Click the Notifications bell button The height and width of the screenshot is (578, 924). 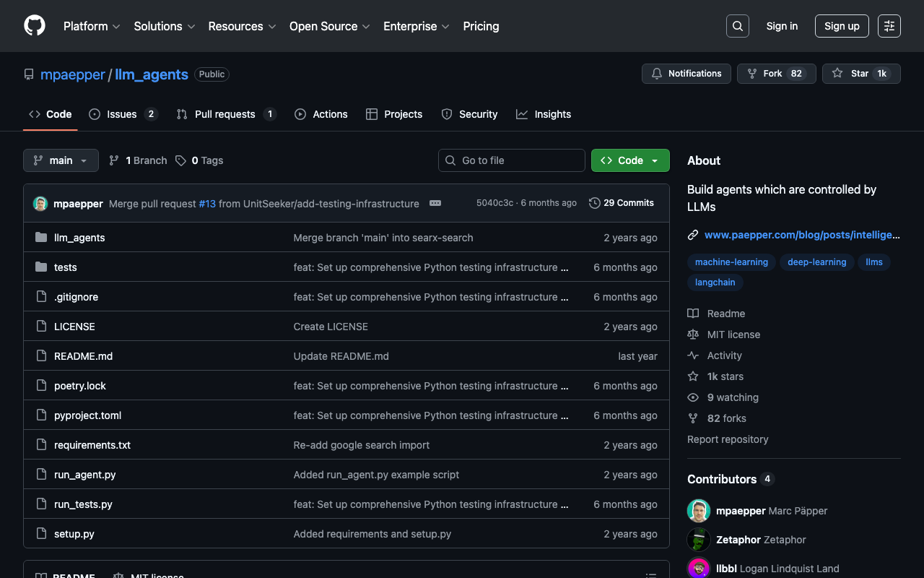pyautogui.click(x=686, y=74)
